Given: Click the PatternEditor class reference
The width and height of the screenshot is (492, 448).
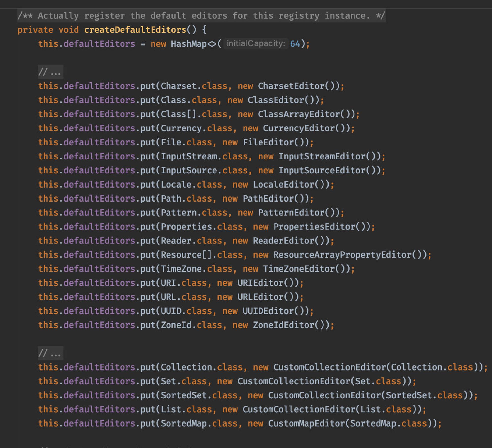Looking at the screenshot, I should point(291,213).
